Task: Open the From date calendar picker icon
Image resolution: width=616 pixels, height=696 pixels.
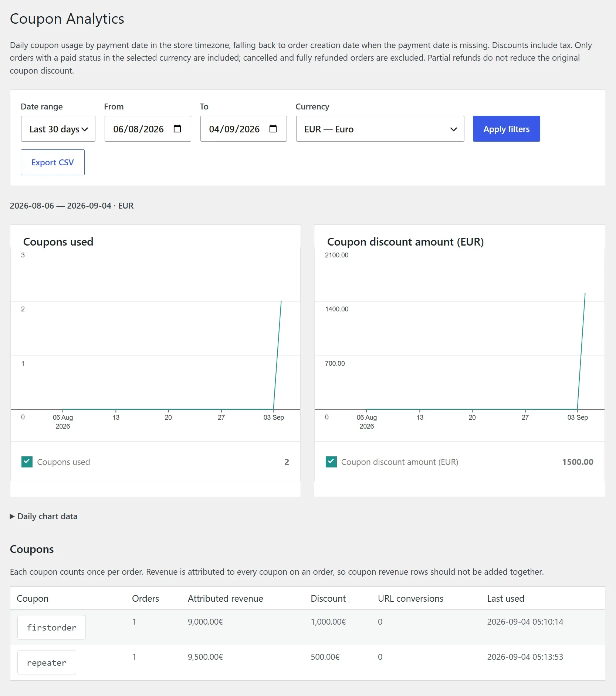Action: [177, 129]
